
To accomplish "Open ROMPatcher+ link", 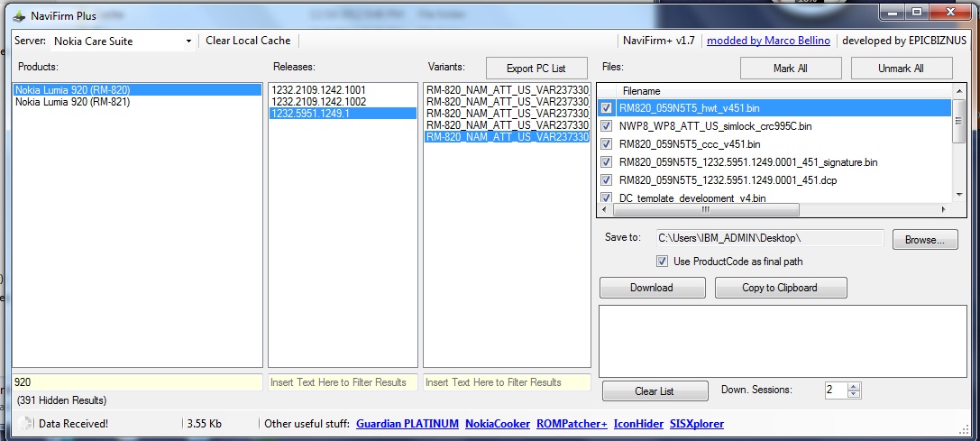I will pos(572,424).
